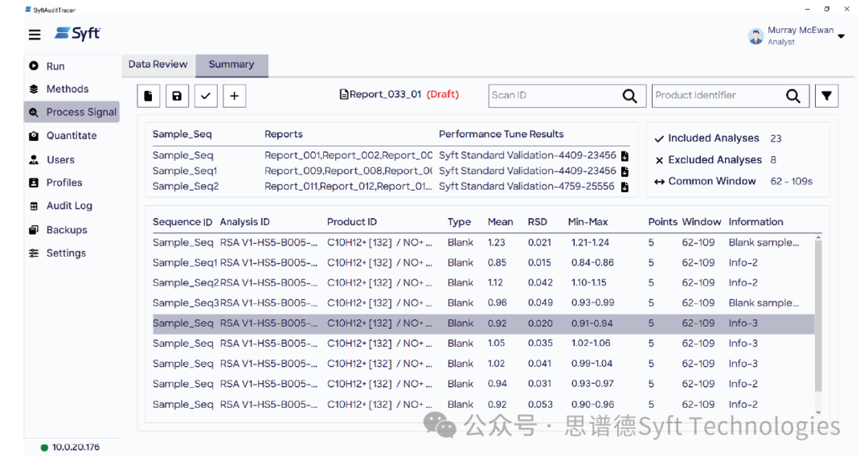The image size is (868, 461).
Task: Sort by the Analysis ID column header
Action: pyautogui.click(x=244, y=222)
